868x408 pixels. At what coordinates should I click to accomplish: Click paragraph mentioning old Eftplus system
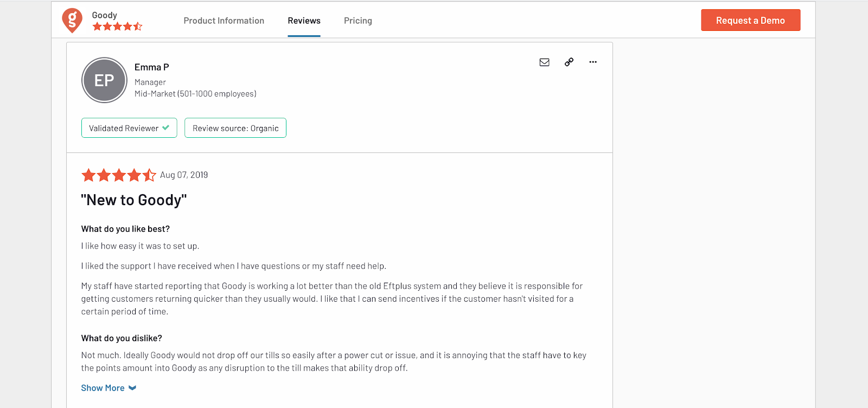point(332,298)
